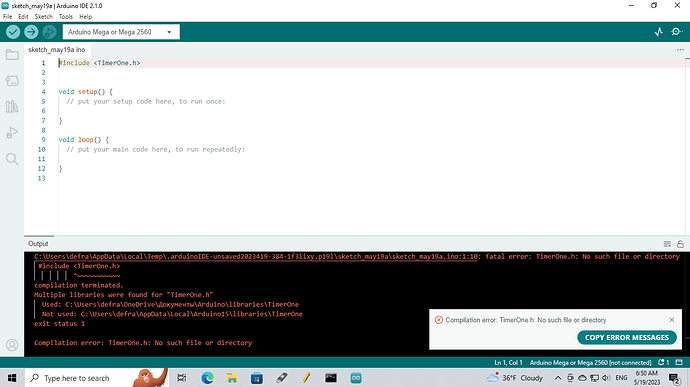
Task: Open the Sketch menu
Action: [44, 17]
